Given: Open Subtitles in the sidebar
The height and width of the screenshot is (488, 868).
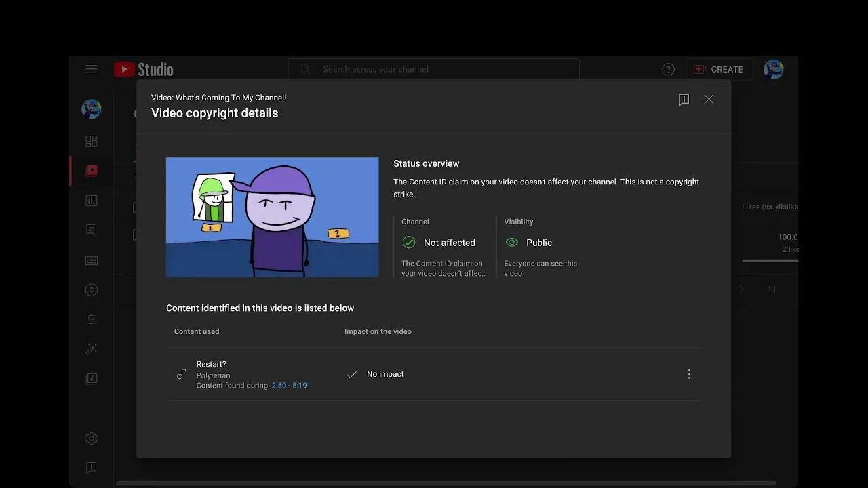Looking at the screenshot, I should point(92,260).
